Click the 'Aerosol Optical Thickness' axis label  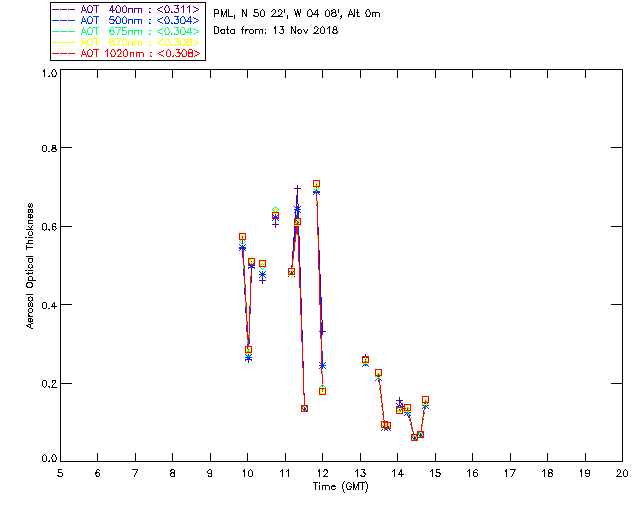pyautogui.click(x=30, y=266)
